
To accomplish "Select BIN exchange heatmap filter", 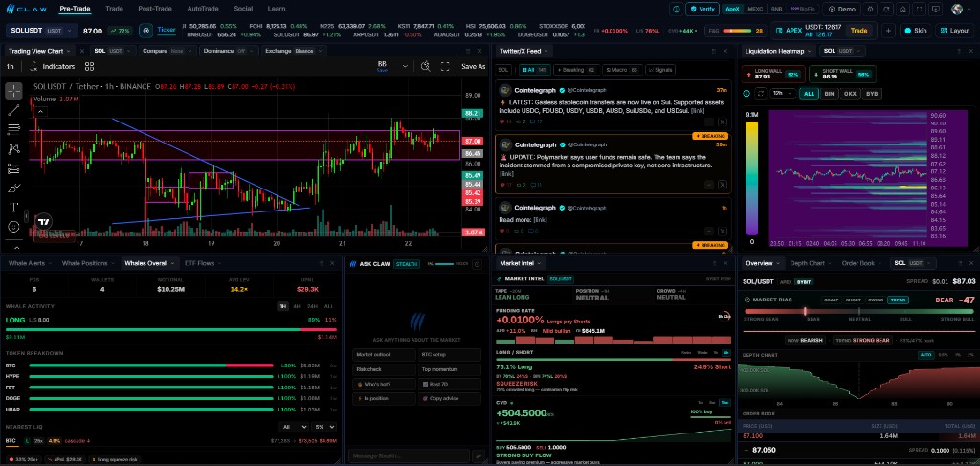I will 829,93.
